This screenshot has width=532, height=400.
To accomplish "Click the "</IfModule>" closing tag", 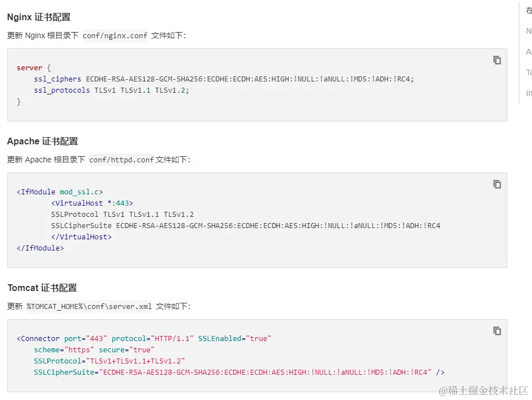I will pyautogui.click(x=40, y=248).
